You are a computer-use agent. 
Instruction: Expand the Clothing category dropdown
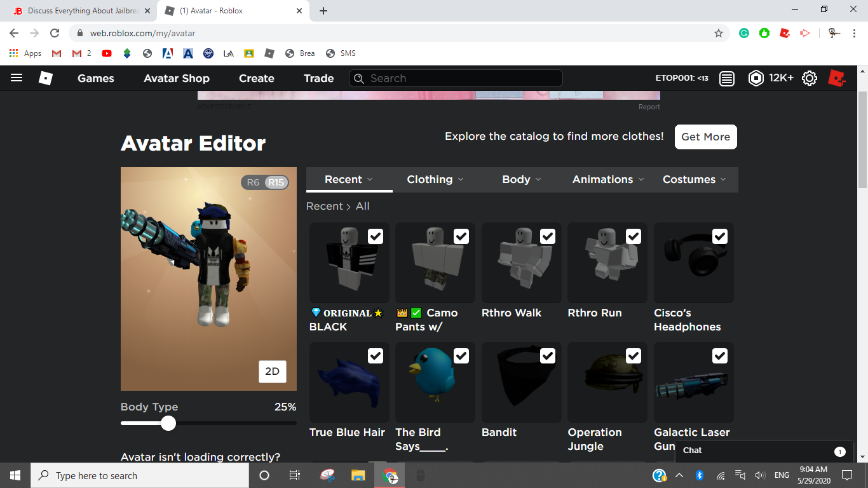pos(435,179)
